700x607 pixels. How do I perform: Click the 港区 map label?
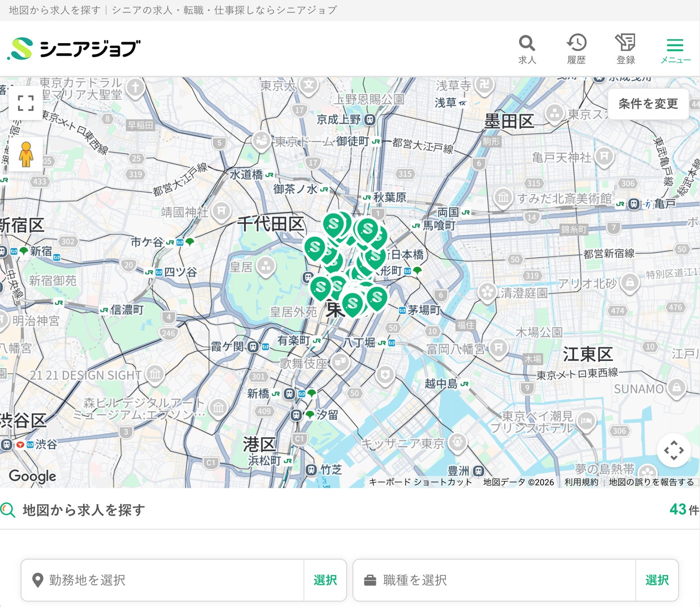(x=260, y=444)
